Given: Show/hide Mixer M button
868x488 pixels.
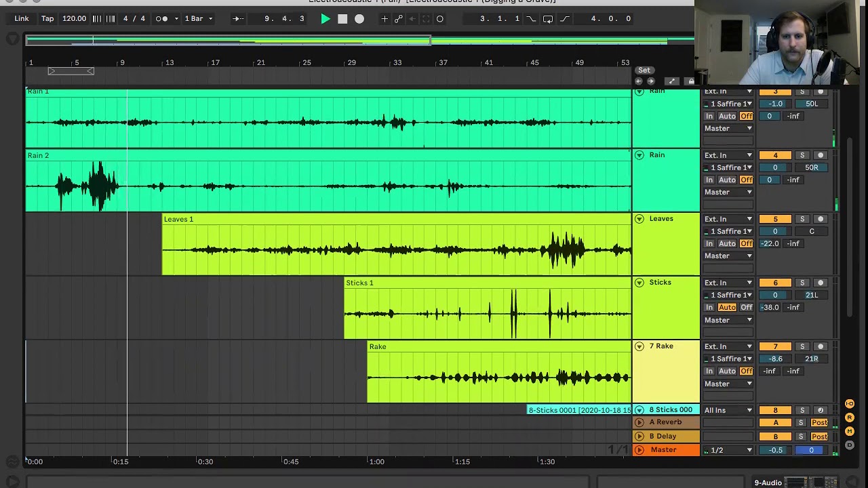Looking at the screenshot, I should [850, 431].
